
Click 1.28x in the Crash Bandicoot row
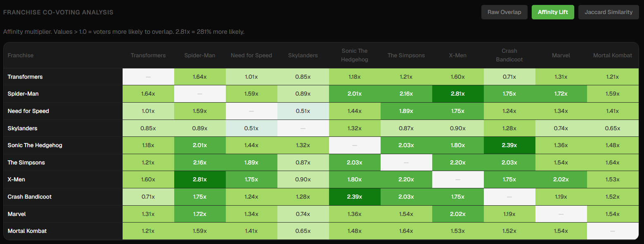click(303, 197)
